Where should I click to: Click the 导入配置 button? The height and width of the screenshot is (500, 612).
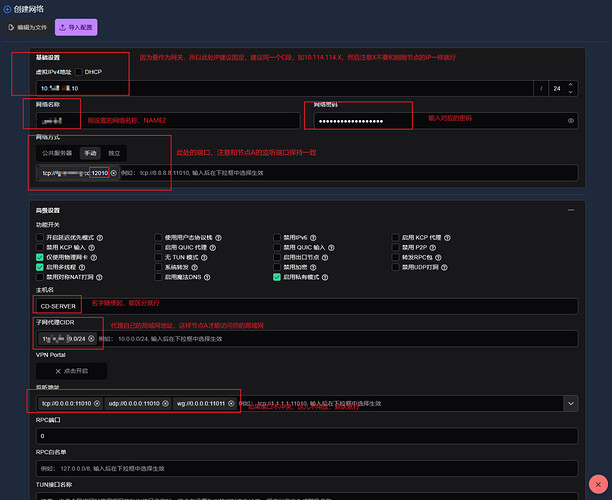coord(76,27)
